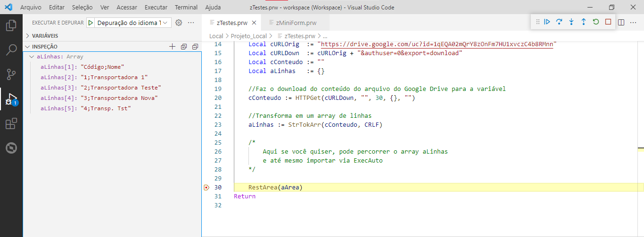The height and width of the screenshot is (237, 644).
Task: Open the Google Drive URL link
Action: (437, 44)
